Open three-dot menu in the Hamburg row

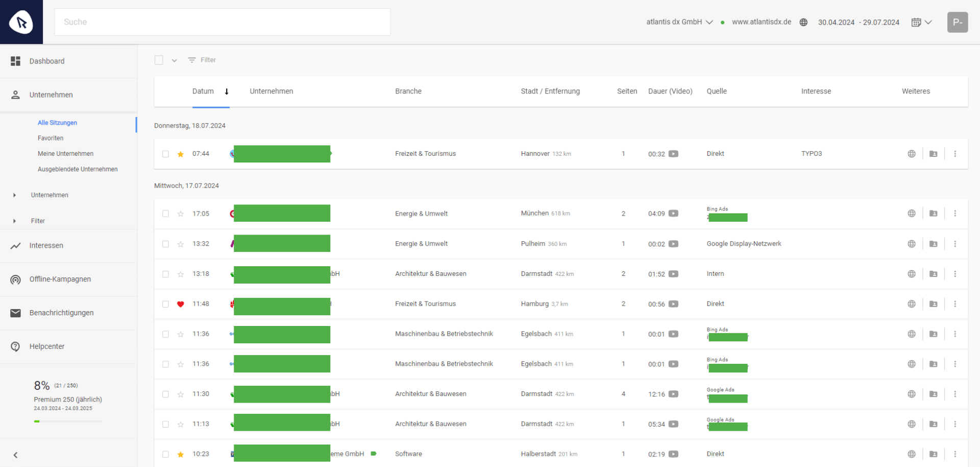point(955,304)
